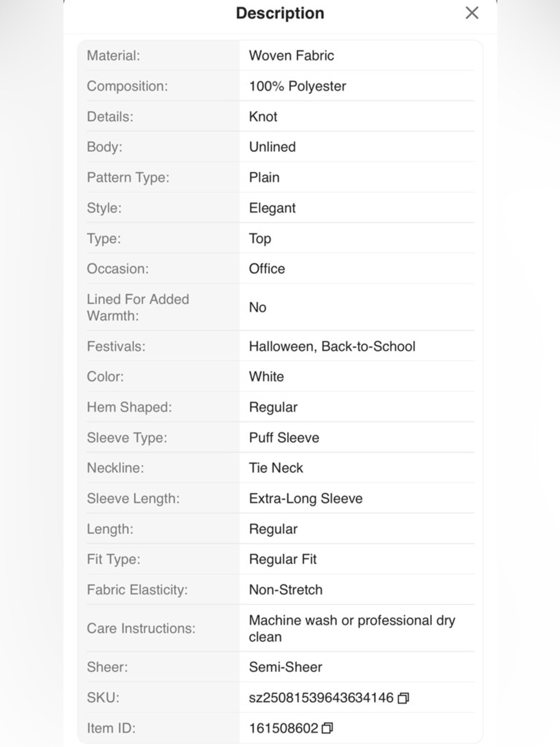Click the Semi-Sheer value
Viewport: 560px width, 747px height.
point(286,667)
